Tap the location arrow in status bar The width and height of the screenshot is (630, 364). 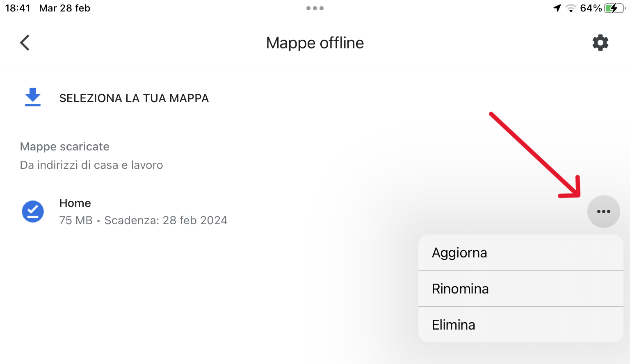pyautogui.click(x=557, y=8)
